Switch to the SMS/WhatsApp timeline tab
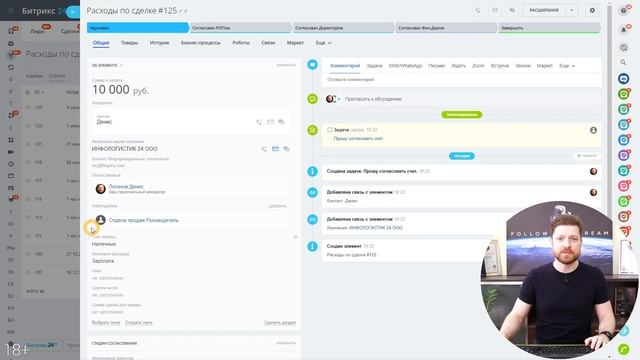This screenshot has height=360, width=640. [x=405, y=66]
